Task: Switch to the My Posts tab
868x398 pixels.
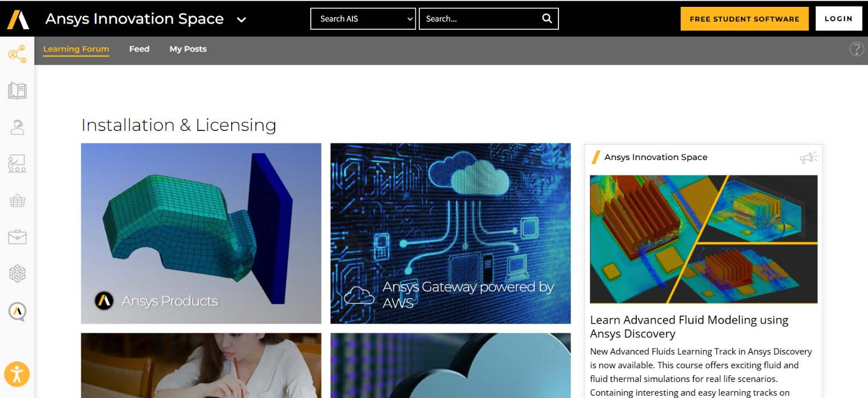Action: tap(188, 49)
